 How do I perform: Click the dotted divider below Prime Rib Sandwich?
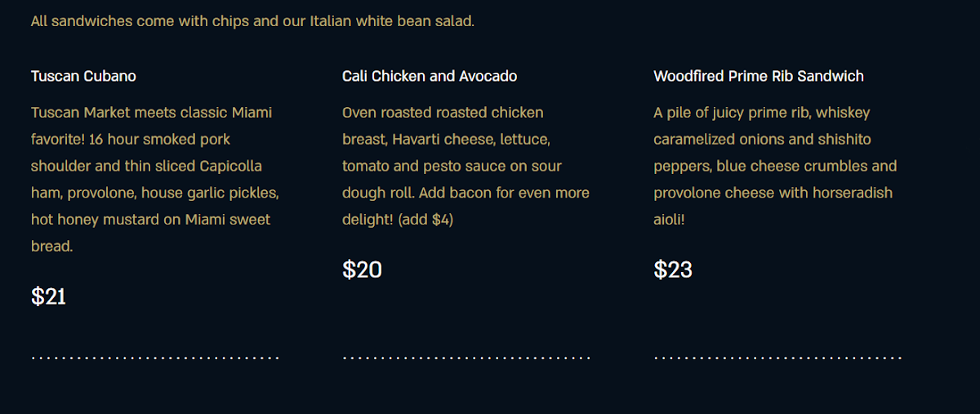tap(777, 358)
